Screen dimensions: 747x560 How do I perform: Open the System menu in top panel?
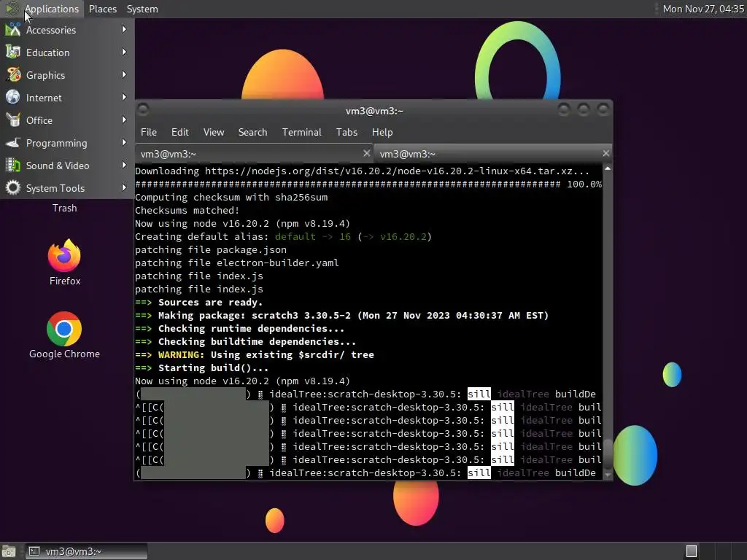tap(142, 9)
